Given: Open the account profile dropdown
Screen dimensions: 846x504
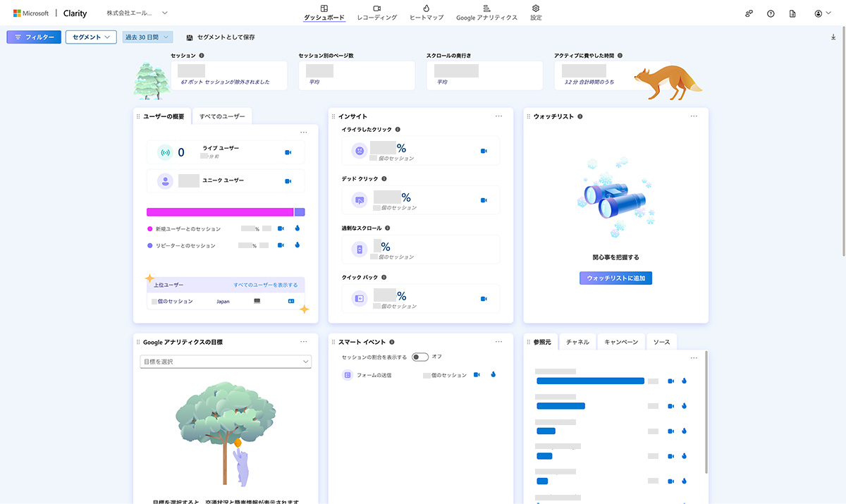Looking at the screenshot, I should pos(822,13).
